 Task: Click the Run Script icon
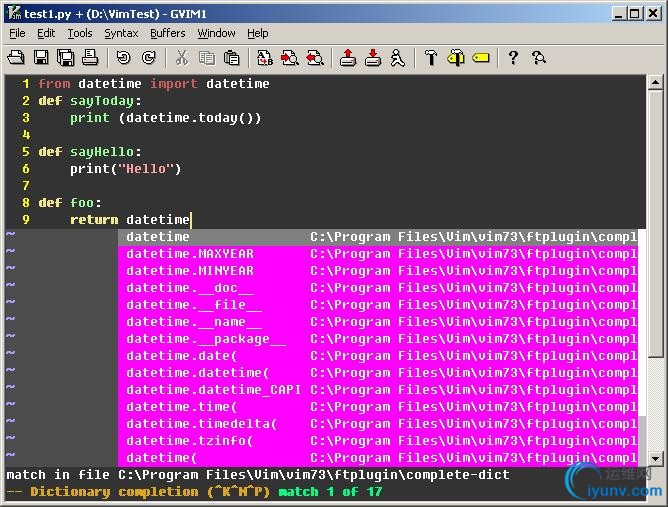click(x=397, y=58)
